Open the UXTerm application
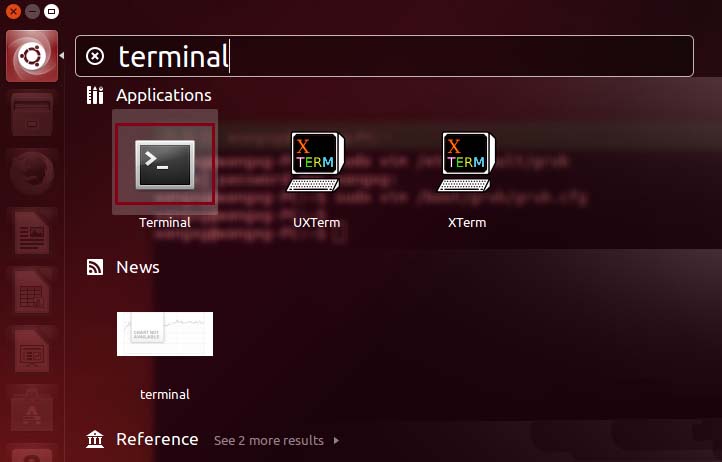The image size is (722, 462). coord(316,162)
